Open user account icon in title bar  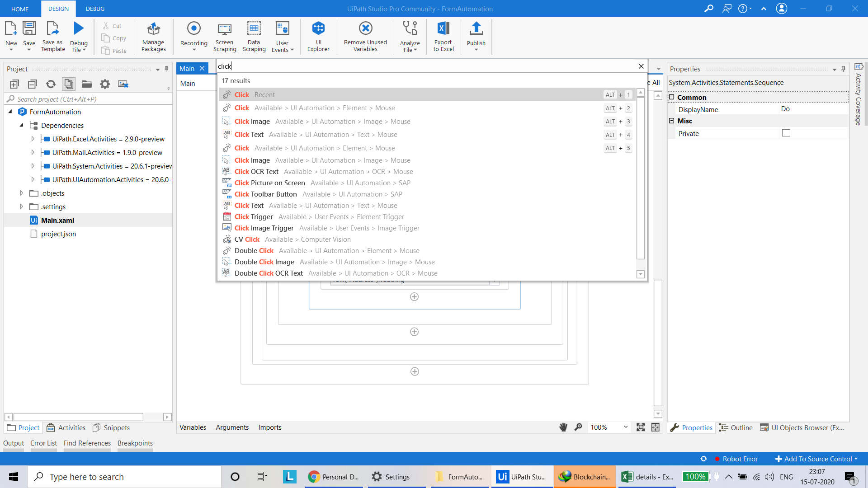[x=782, y=9]
